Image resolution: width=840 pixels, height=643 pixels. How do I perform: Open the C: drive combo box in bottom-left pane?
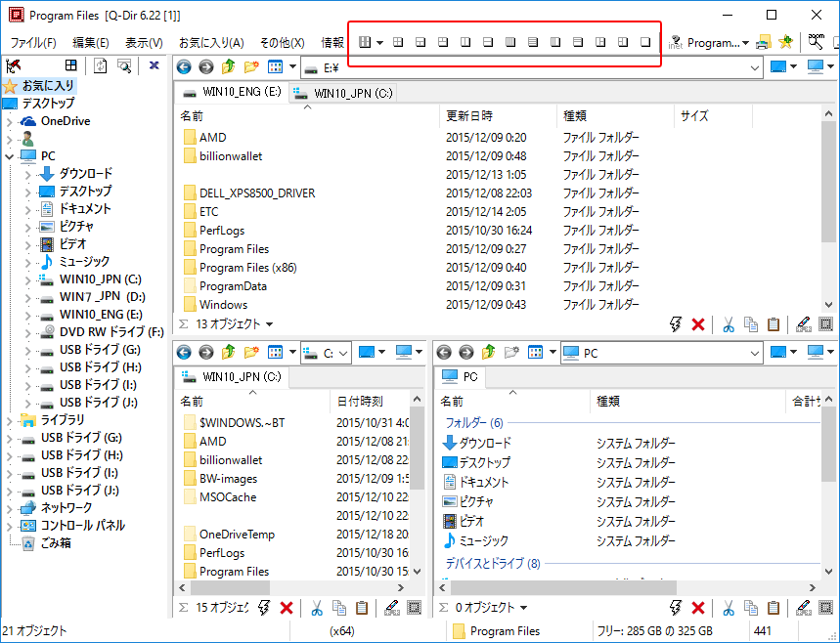[326, 353]
